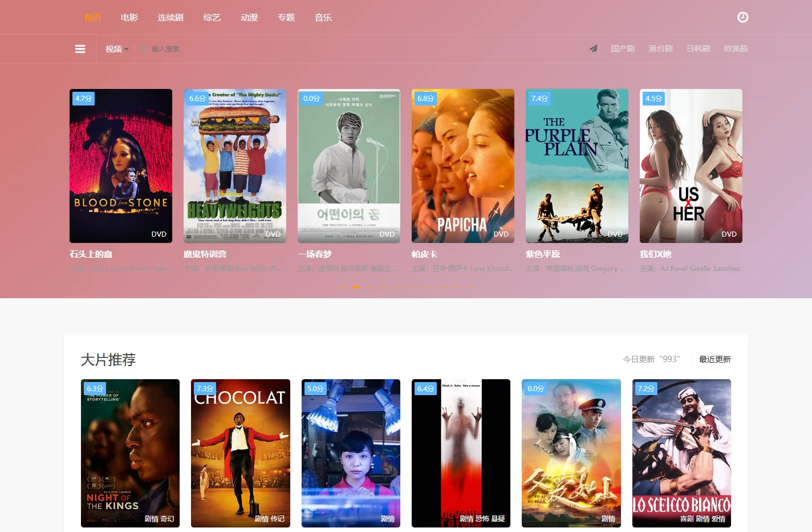Click the Gregory cast line

pyautogui.click(x=576, y=269)
